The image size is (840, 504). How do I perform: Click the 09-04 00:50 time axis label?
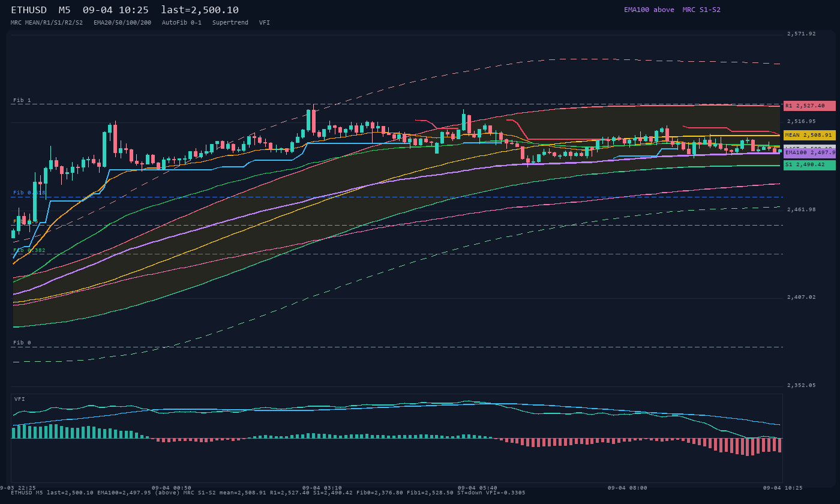[x=172, y=488]
